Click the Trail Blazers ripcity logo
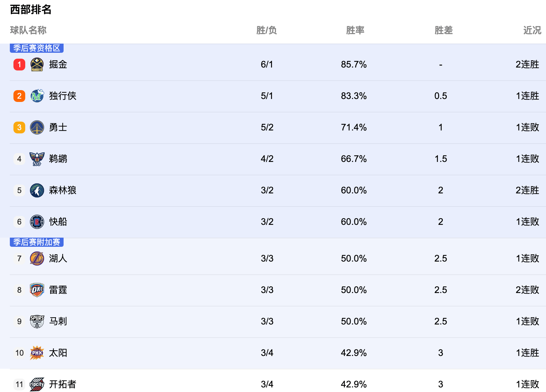 click(x=37, y=384)
